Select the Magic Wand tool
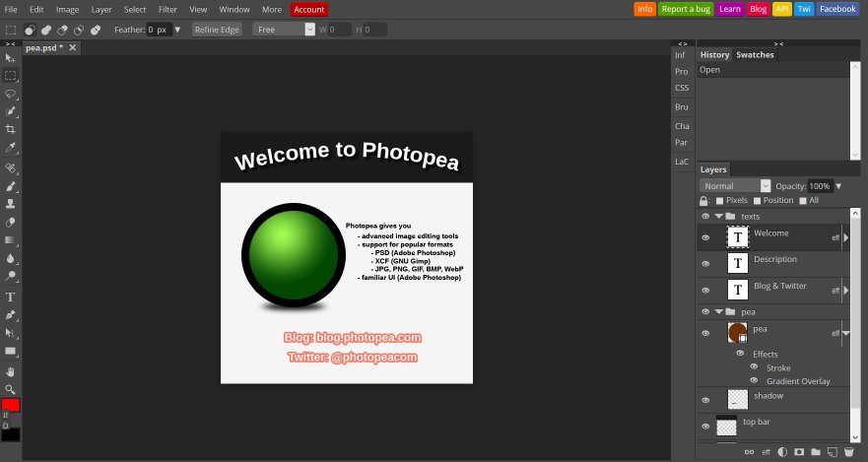This screenshot has width=868, height=462. 10,111
